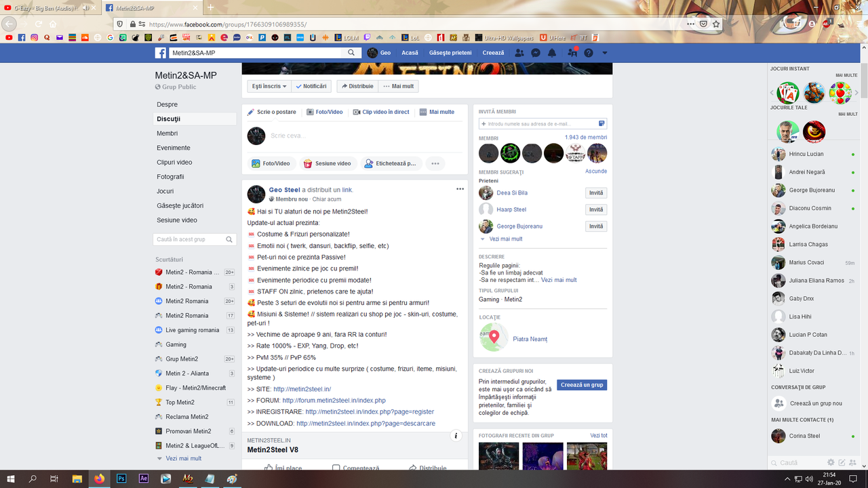The image size is (868, 488).
Task: Open the 'Despre' section in group sidebar
Action: click(195, 104)
